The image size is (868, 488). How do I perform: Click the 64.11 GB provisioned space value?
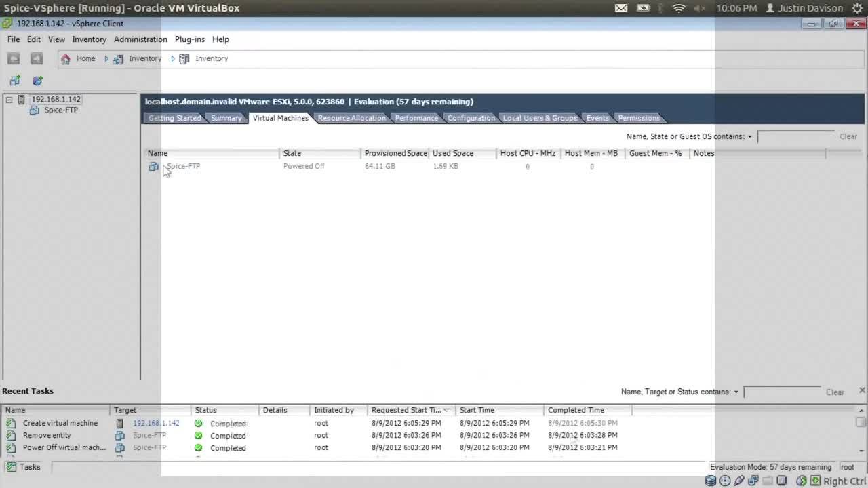(x=380, y=166)
